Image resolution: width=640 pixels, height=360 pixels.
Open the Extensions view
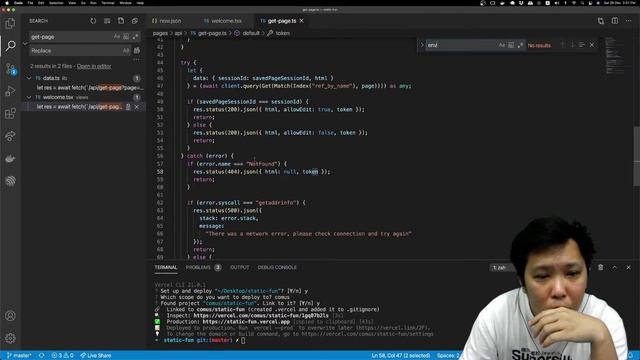pos(10,113)
